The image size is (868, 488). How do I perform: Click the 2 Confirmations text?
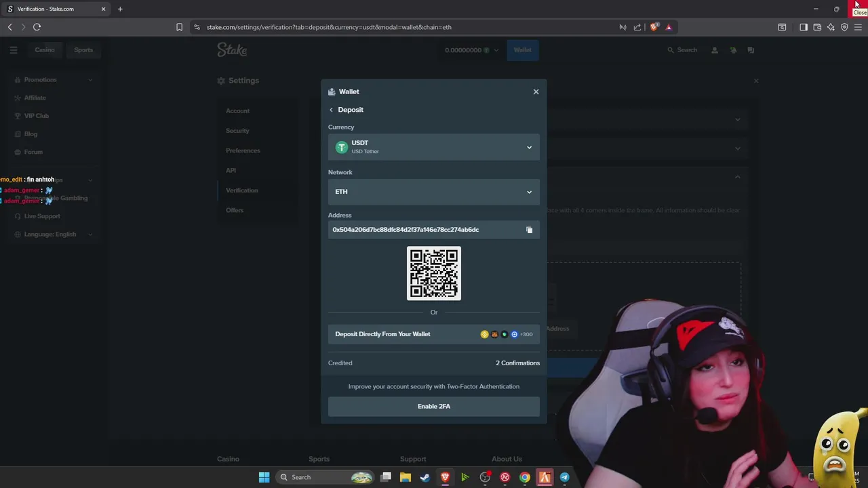517,363
